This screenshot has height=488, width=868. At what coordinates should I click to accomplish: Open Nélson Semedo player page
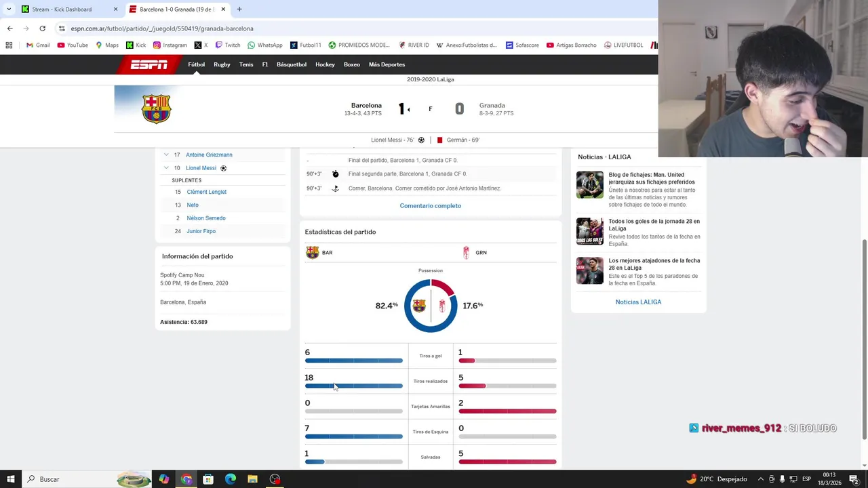coord(206,218)
